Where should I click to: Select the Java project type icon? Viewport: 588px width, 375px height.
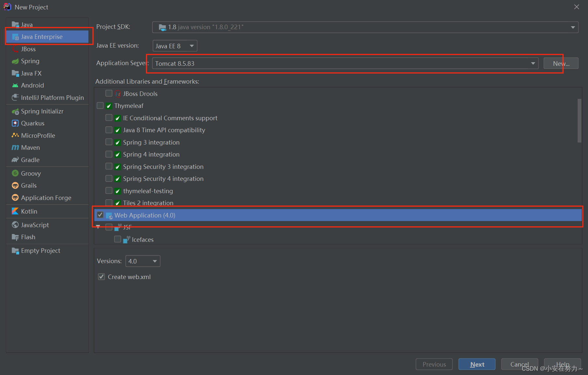[15, 25]
